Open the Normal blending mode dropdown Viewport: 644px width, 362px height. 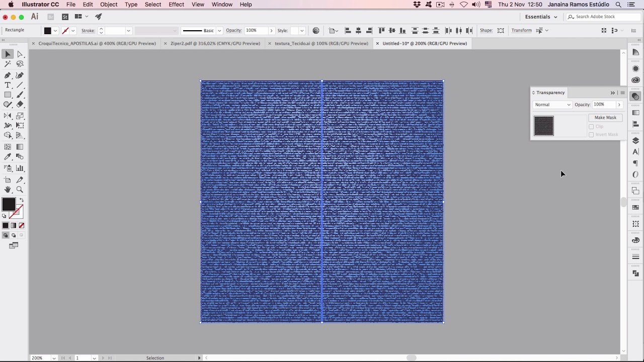point(552,105)
